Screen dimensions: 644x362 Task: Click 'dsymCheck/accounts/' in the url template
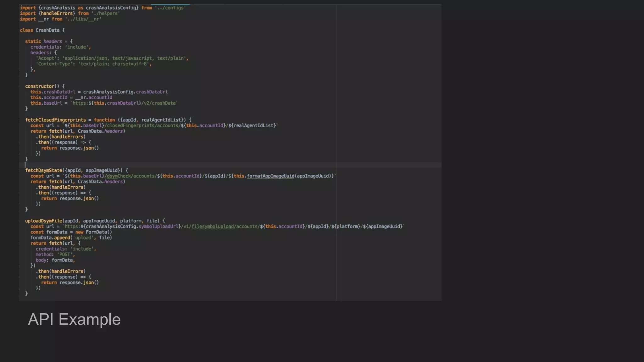click(132, 176)
